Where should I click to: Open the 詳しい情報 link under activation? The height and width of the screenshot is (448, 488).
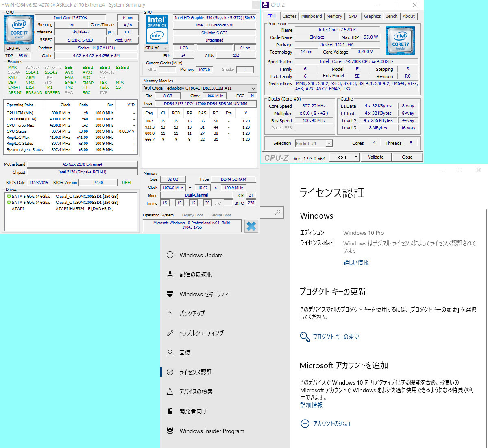point(356,263)
